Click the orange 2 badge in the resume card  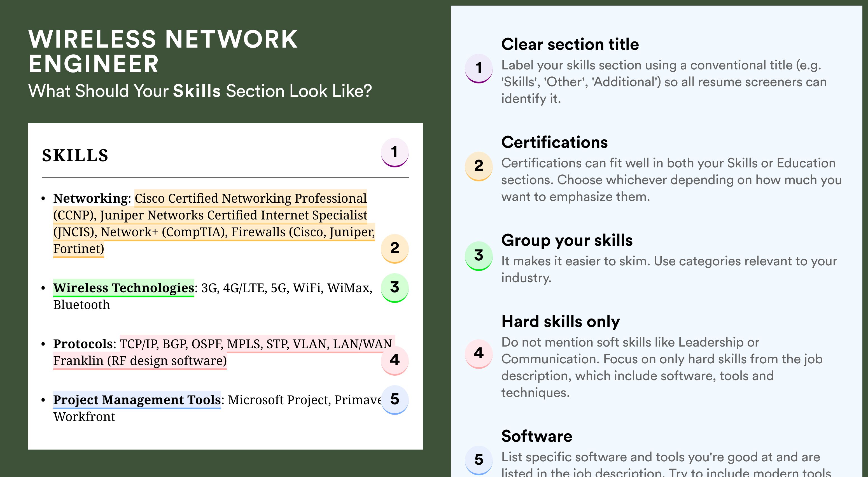point(395,248)
